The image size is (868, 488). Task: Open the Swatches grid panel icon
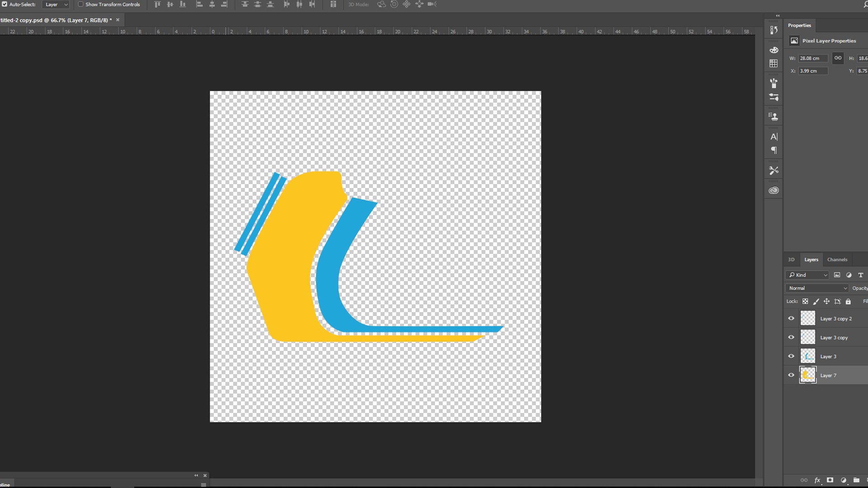tap(774, 64)
